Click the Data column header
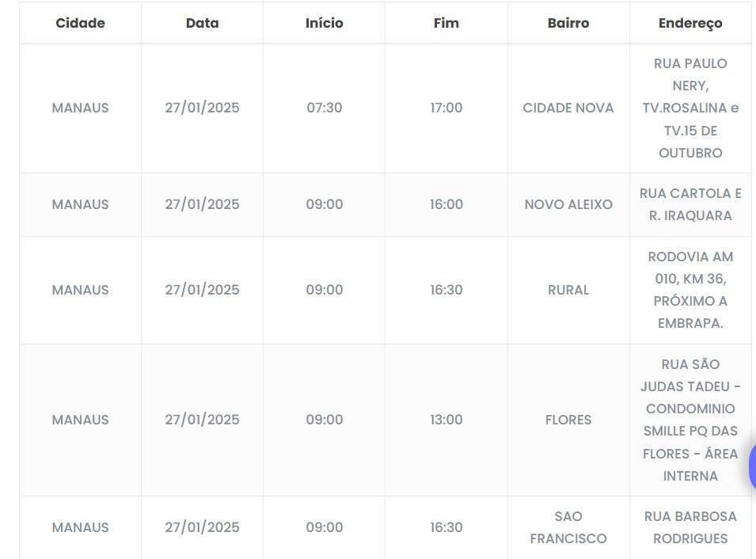Screen dimensions: 756x559 pyautogui.click(x=202, y=23)
